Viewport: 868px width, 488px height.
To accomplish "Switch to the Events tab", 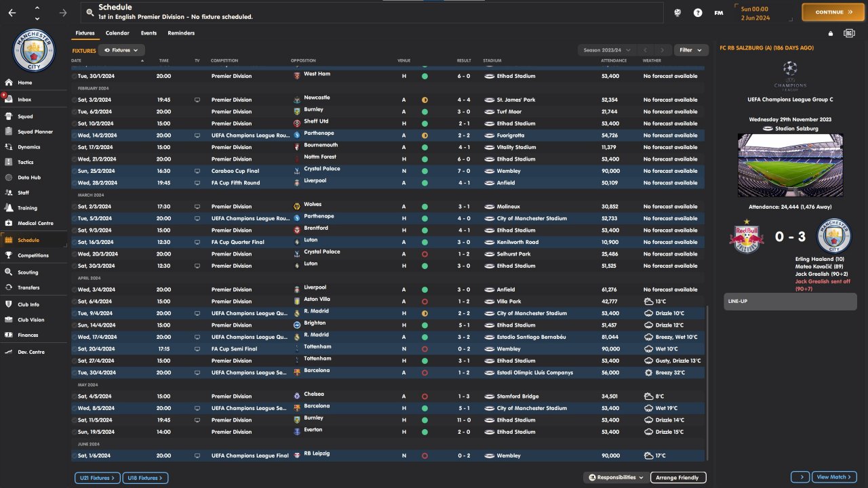I will coord(149,33).
